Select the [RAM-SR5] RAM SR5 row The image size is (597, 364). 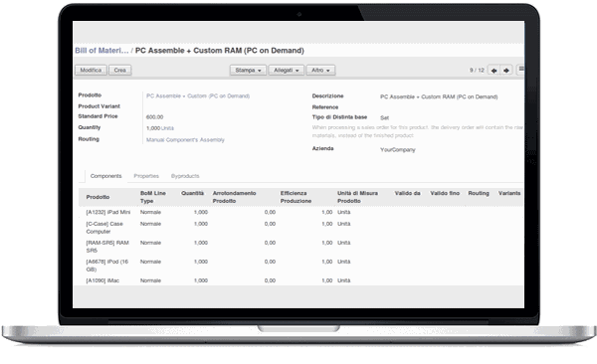click(x=300, y=247)
